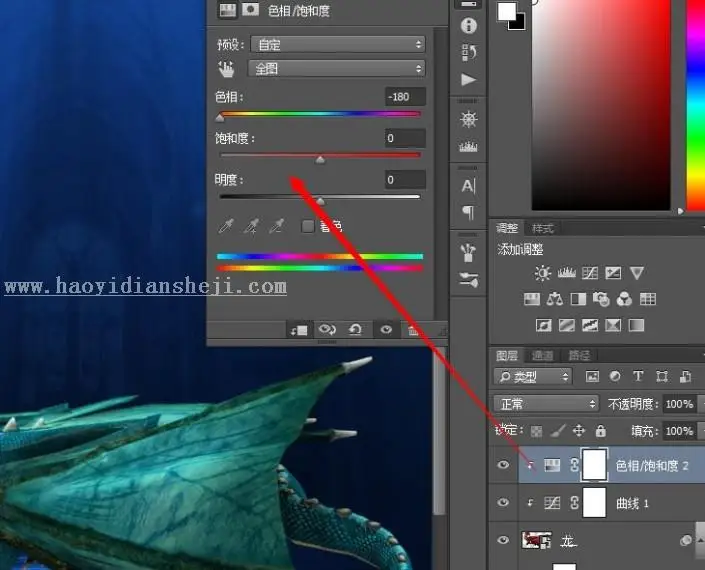Filter layers by shape layers
Screen dimensions: 705x570
click(662, 376)
